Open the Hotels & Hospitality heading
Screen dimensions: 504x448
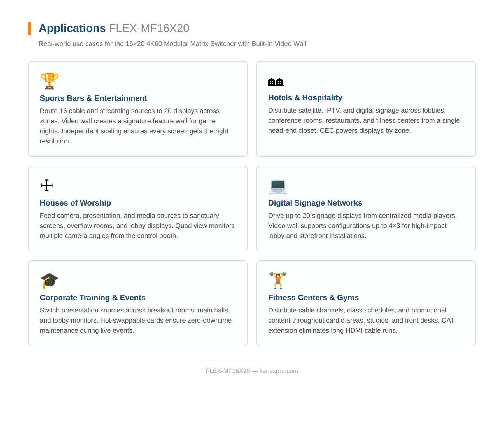click(x=305, y=98)
